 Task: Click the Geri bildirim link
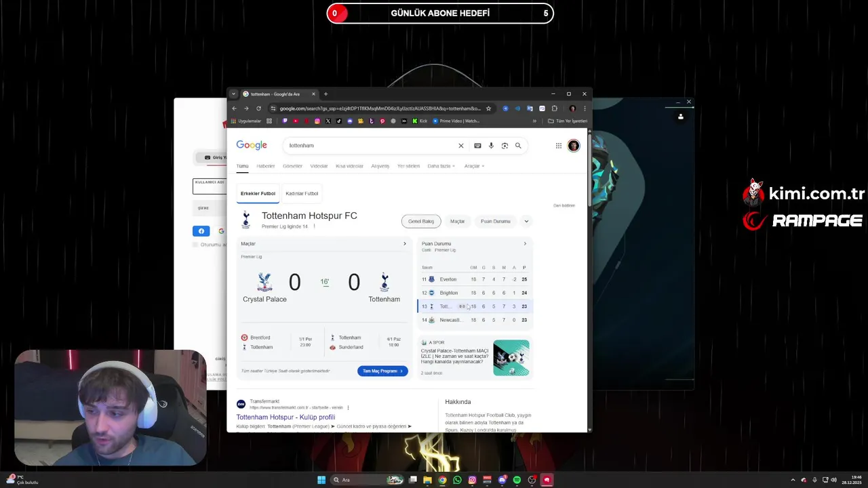[564, 205]
